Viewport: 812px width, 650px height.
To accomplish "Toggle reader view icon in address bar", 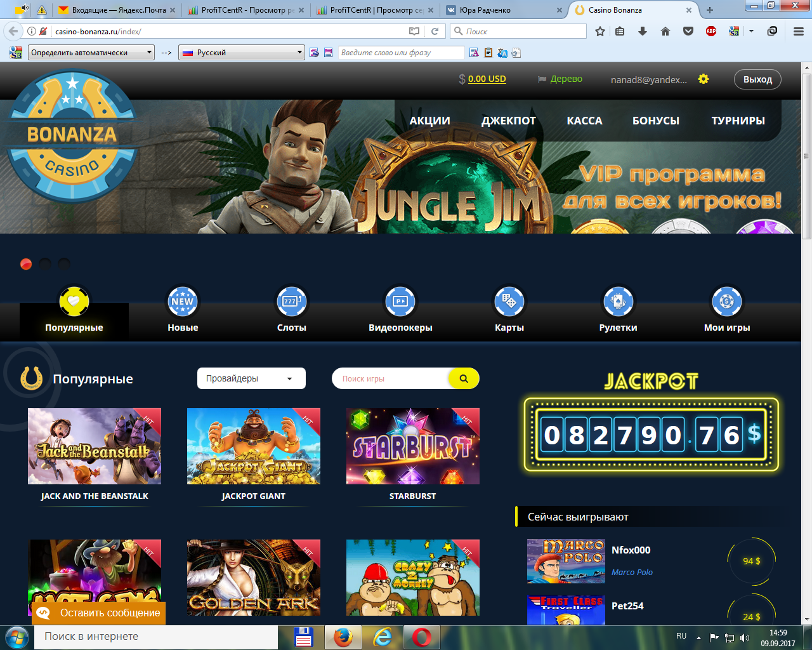I will (414, 31).
